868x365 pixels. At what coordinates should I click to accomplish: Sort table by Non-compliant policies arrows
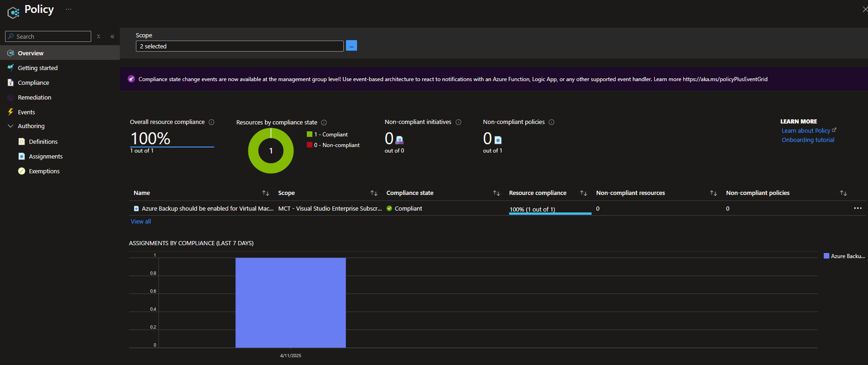point(844,193)
